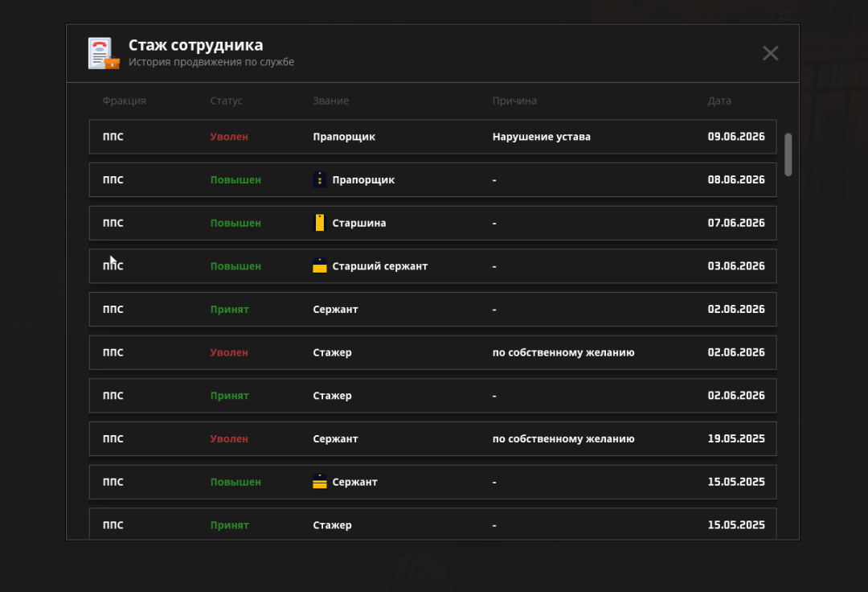Click the Стаж сотрудника title
Viewport: 868px width, 592px height.
click(x=195, y=45)
